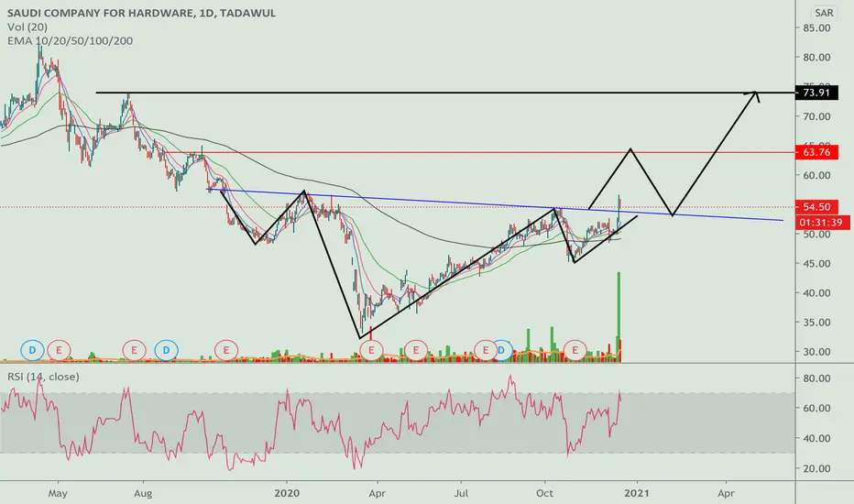This screenshot has height=504, width=854.
Task: Open the earnings marker at May 2019
Action: [x=59, y=350]
